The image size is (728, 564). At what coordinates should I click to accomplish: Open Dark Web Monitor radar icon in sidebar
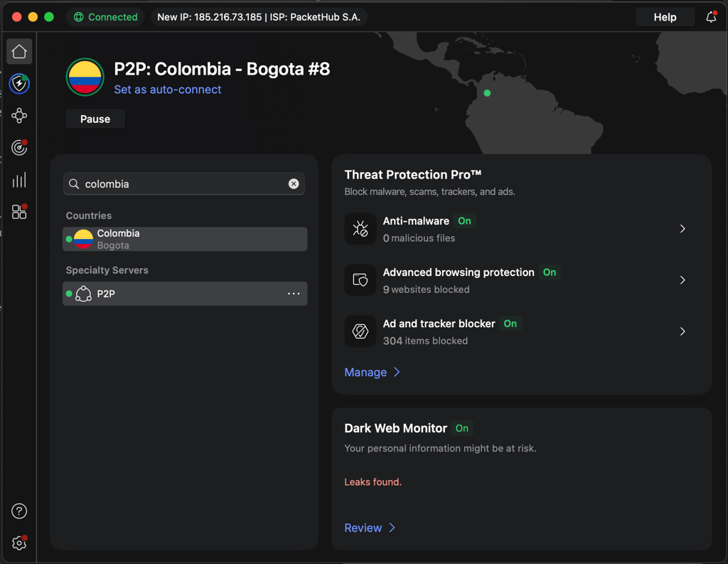pos(19,148)
